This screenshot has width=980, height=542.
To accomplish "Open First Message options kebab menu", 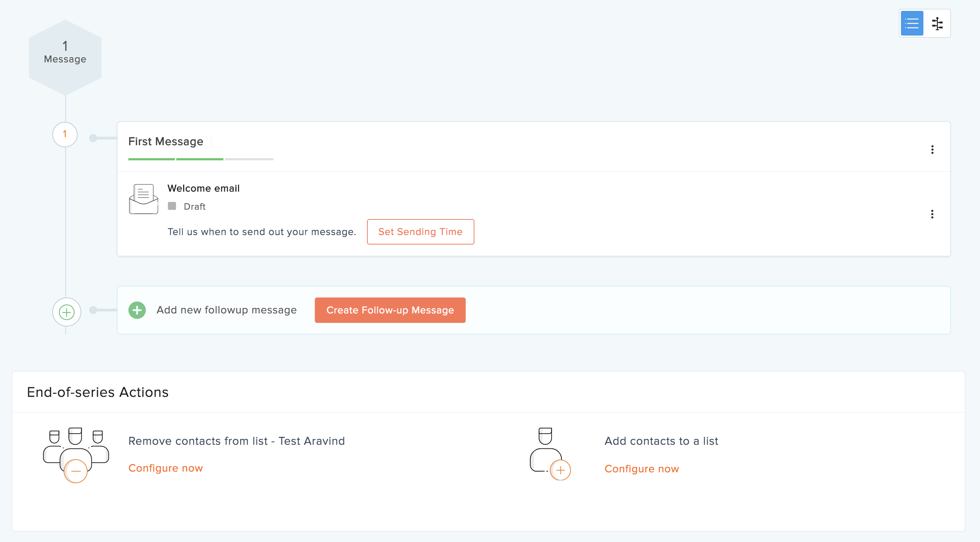I will pyautogui.click(x=932, y=149).
